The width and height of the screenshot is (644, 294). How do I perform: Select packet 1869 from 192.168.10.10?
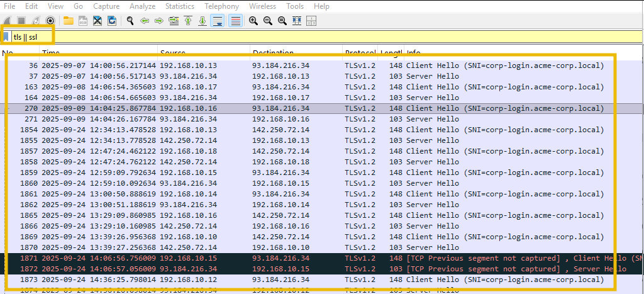click(322, 237)
